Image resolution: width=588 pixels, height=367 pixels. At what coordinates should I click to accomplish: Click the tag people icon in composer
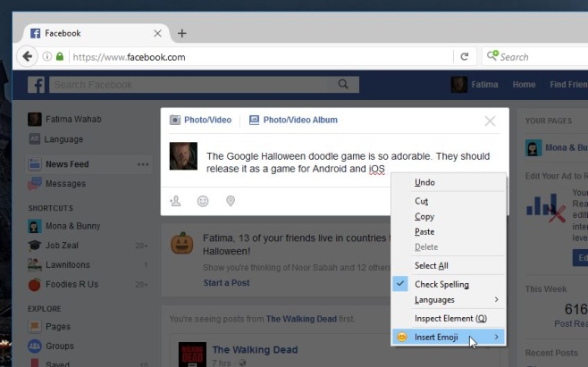click(175, 201)
